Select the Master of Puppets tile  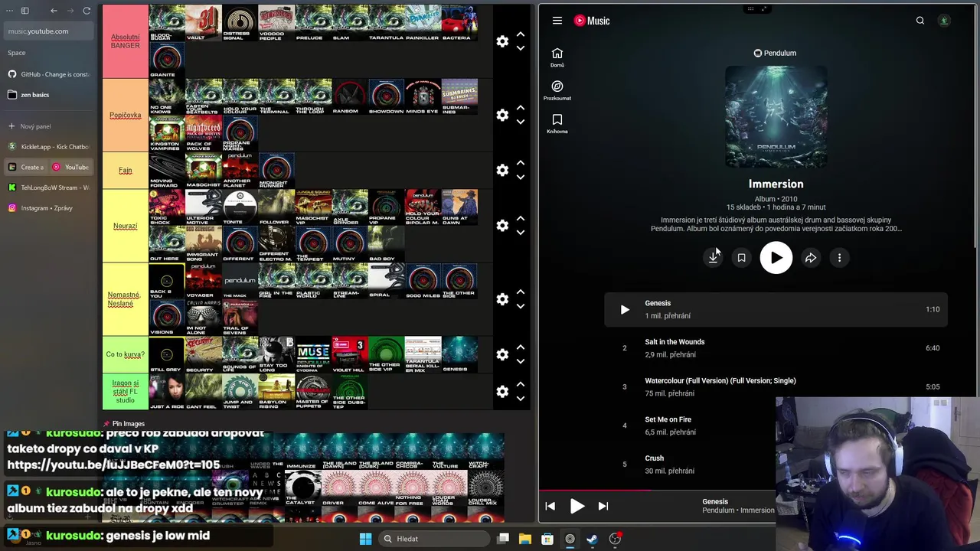point(312,391)
